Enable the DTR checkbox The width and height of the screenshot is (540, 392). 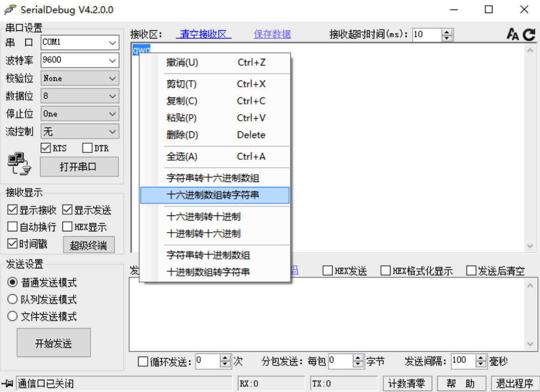pyautogui.click(x=87, y=148)
